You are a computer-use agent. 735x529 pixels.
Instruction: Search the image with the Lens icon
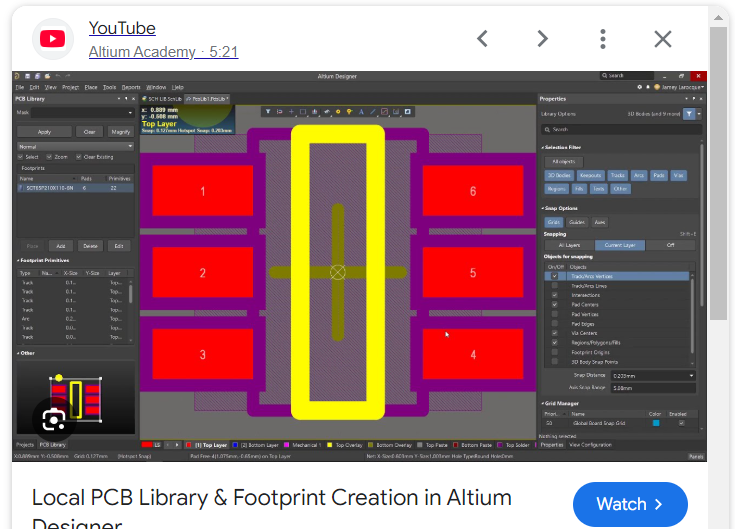pyautogui.click(x=53, y=419)
